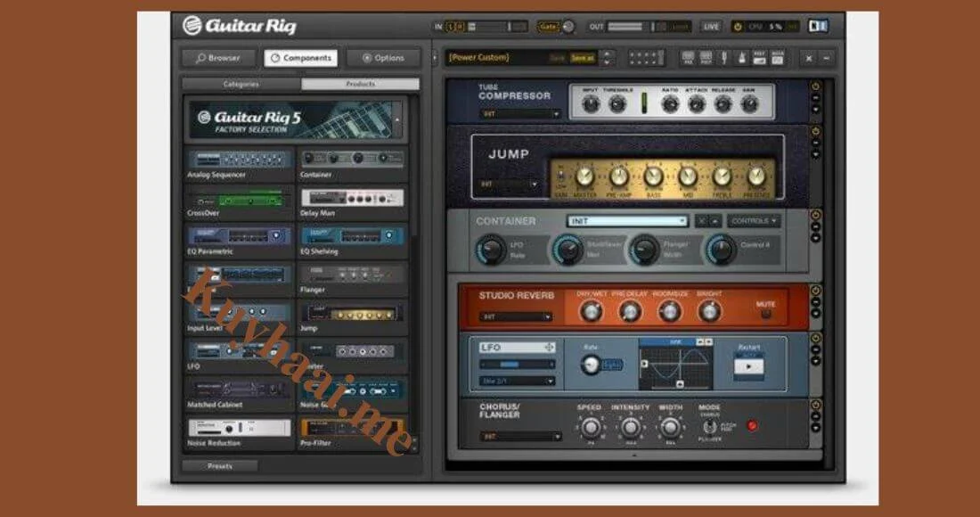Open the PRST preset volume icon
Viewport: 980px width, 517px height.
pos(759,58)
